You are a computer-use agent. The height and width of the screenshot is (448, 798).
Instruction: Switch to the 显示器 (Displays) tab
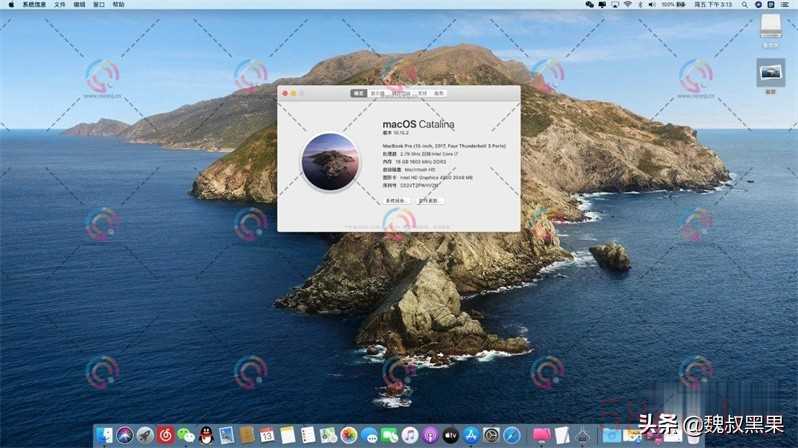pyautogui.click(x=377, y=93)
